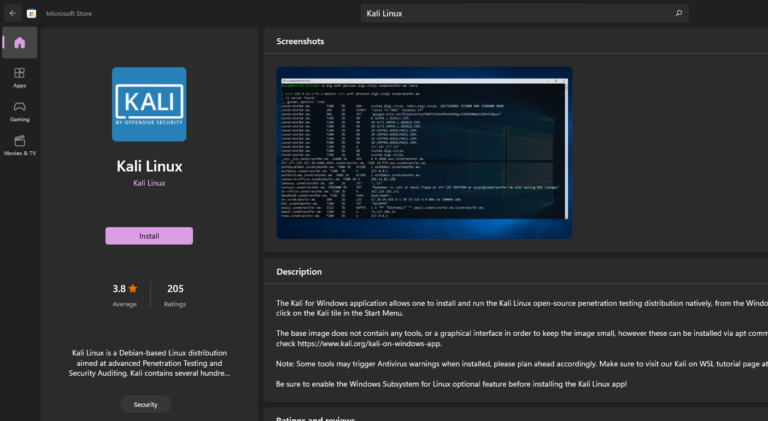Open the Apps section in sidebar

click(x=20, y=77)
